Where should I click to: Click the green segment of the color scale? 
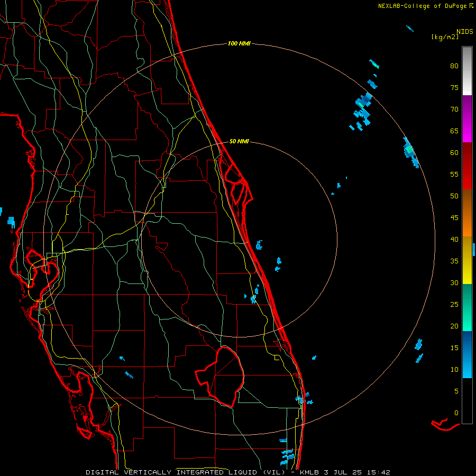467,307
